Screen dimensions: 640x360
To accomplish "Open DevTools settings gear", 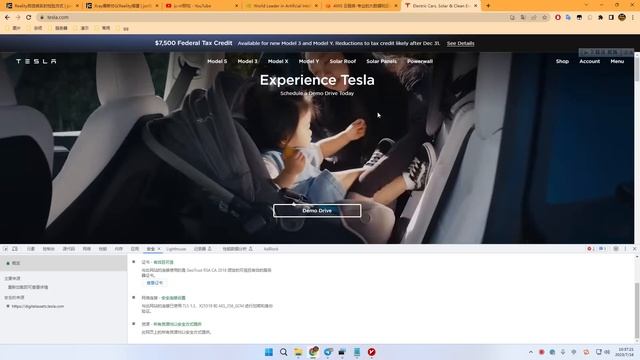I will pyautogui.click(x=616, y=249).
